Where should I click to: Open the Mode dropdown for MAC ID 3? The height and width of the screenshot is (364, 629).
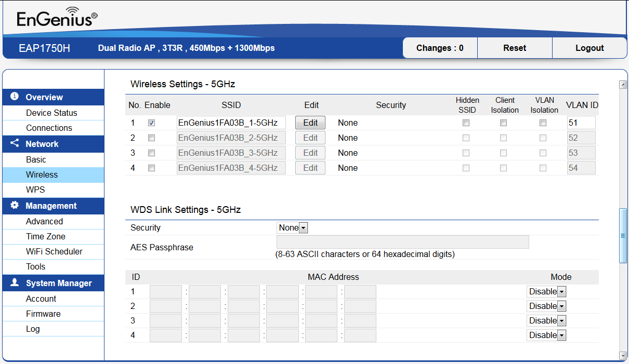(x=546, y=321)
